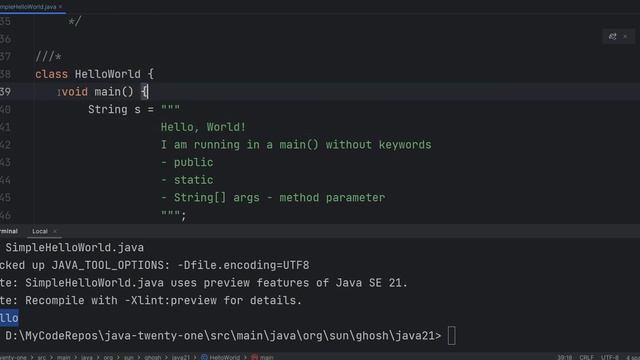Click line number 39 in the gutter
The height and width of the screenshot is (360, 640).
point(5,92)
